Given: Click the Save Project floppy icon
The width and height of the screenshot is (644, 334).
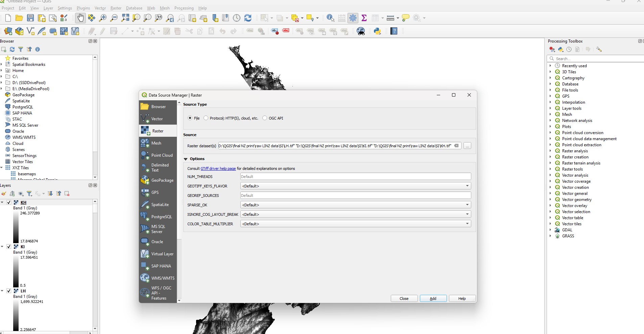Looking at the screenshot, I should pos(30,18).
